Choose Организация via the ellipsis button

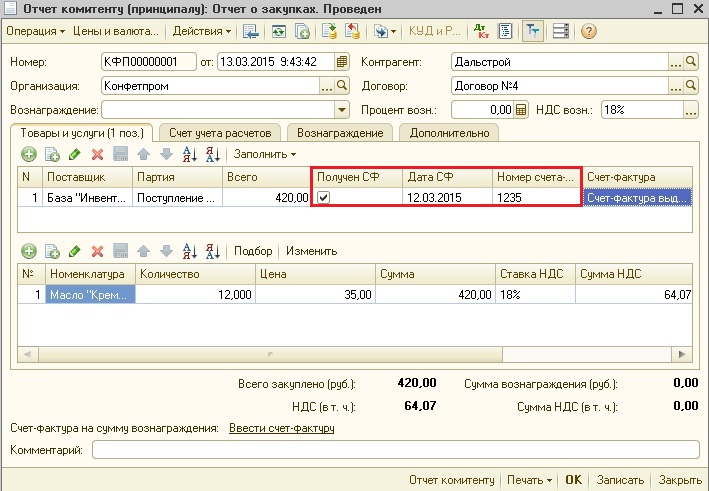(x=327, y=86)
